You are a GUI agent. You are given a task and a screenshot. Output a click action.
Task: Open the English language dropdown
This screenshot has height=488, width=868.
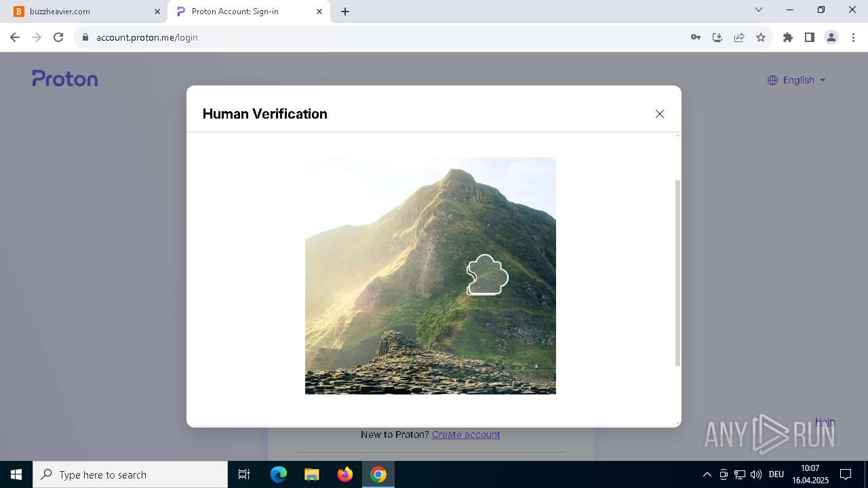tap(797, 80)
